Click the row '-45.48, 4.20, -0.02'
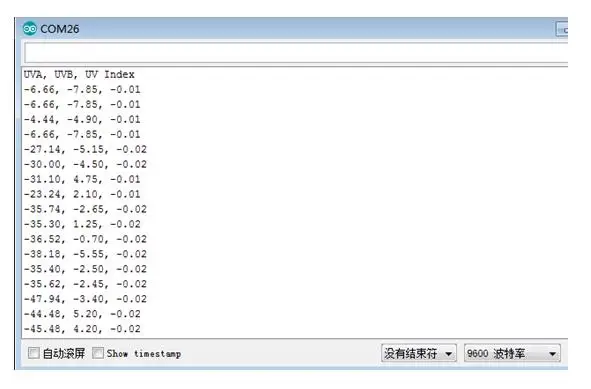Screen dimensions: 591x389 tap(82, 329)
